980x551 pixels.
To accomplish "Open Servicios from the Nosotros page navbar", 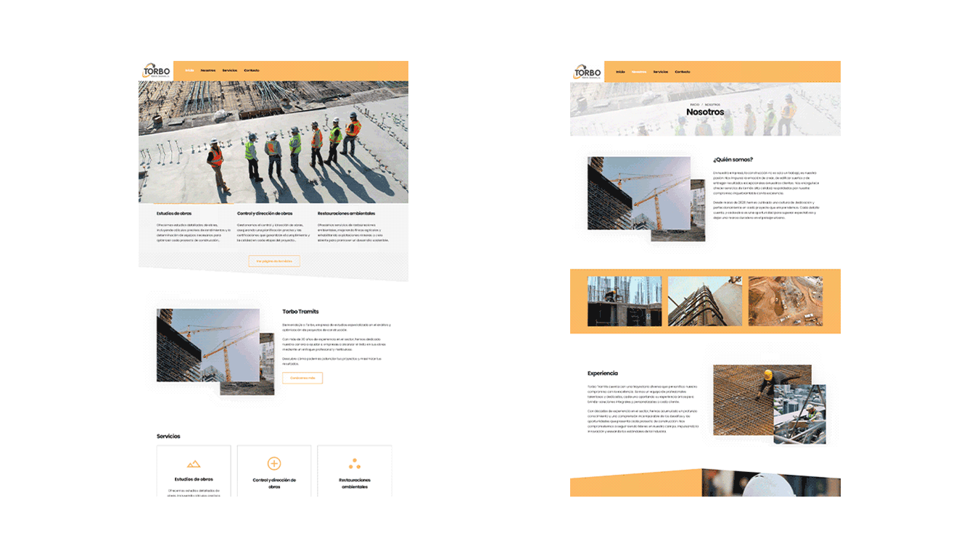I will pyautogui.click(x=662, y=72).
